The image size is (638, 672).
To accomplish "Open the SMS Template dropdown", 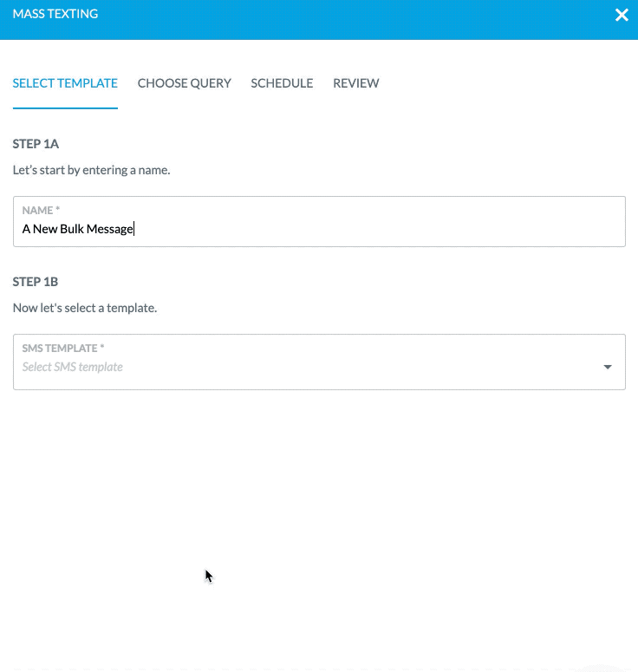I will point(319,362).
